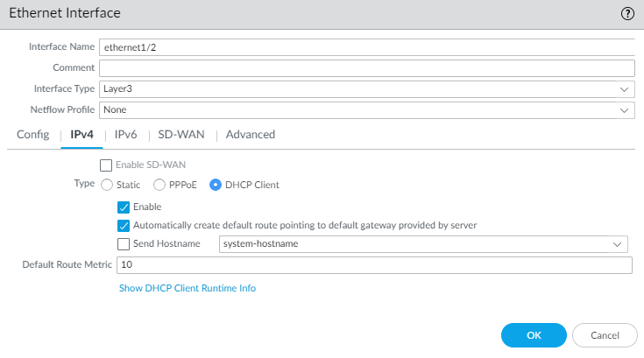Screen dimensions: 644x358
Task: Switch to the Config tab
Action: (32, 135)
